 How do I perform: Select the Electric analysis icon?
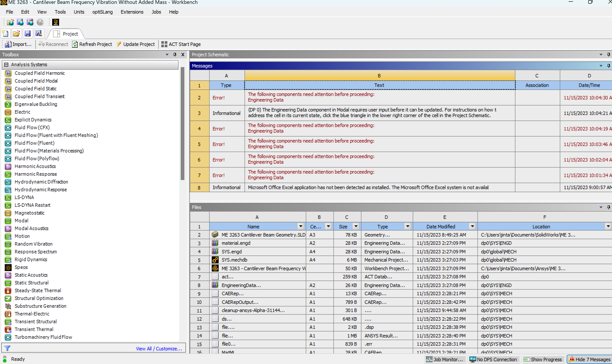(x=8, y=112)
